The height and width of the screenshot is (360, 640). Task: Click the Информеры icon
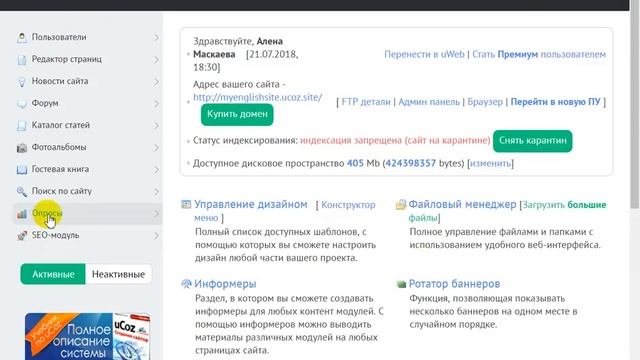pos(186,284)
